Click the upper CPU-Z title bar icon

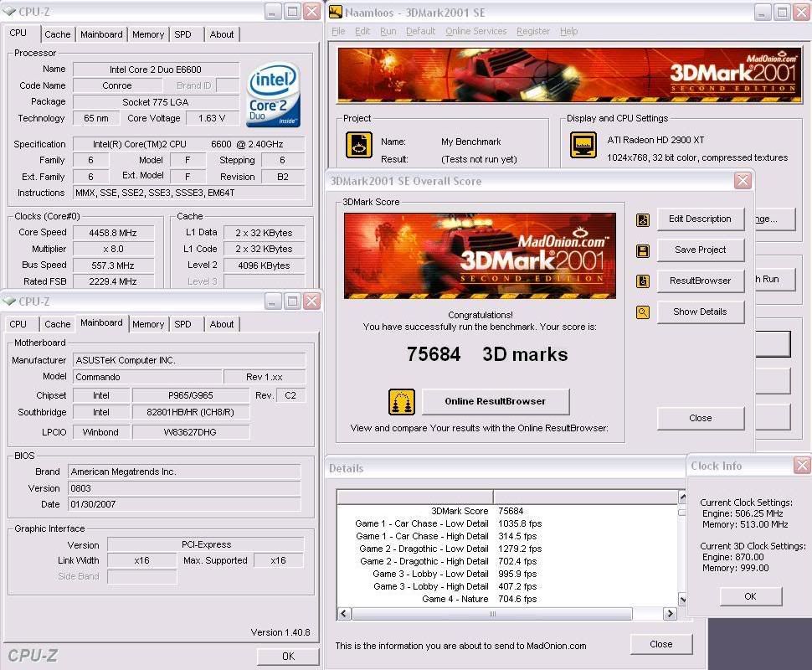(9, 11)
